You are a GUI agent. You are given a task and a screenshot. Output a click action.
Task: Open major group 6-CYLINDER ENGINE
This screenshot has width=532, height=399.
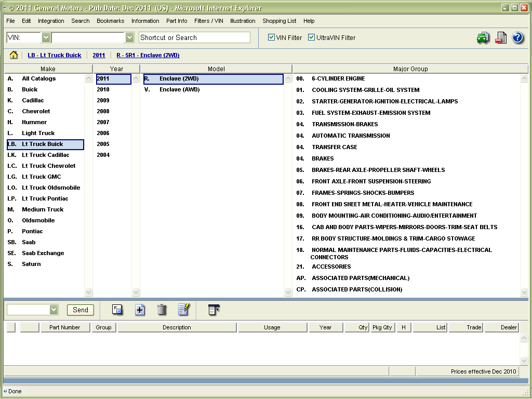pos(338,79)
